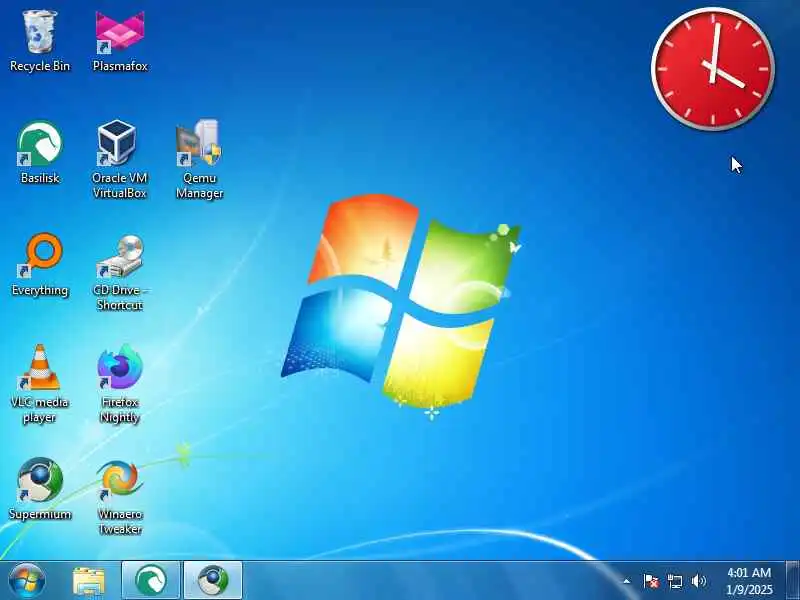Image resolution: width=800 pixels, height=600 pixels.
Task: Click the Show desktop strip on the taskbar
Action: point(793,581)
